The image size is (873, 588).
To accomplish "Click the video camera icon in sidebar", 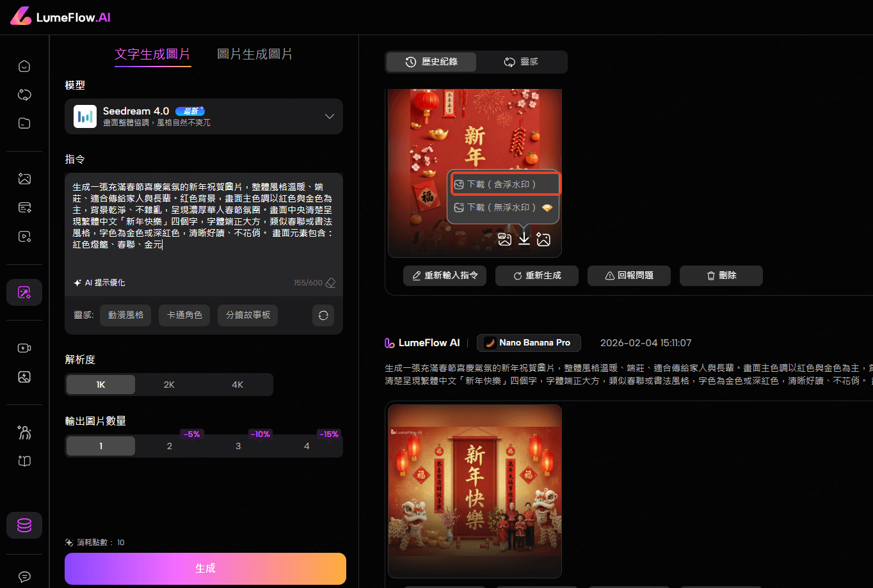I will tap(24, 348).
